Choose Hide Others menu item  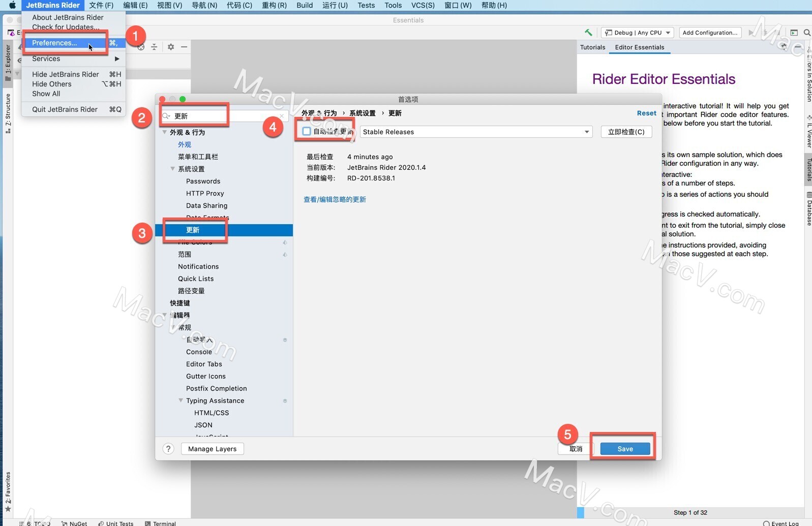coord(73,84)
